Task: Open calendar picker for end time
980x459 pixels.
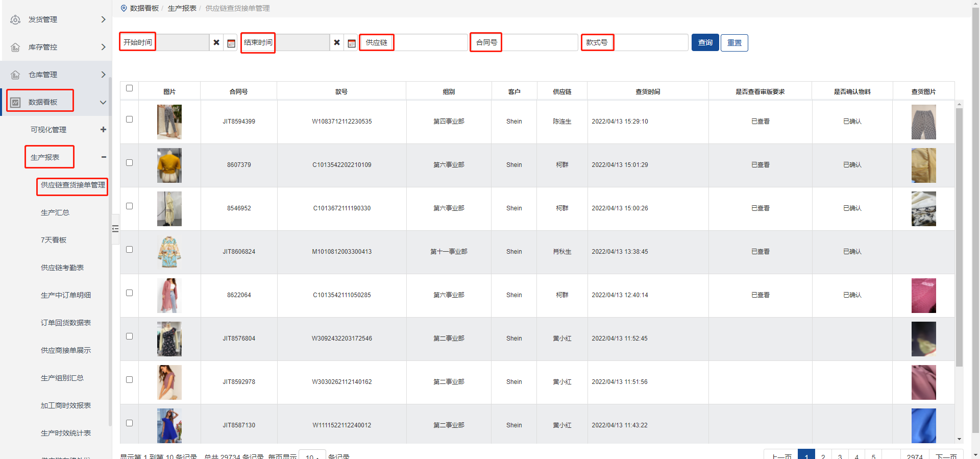Action: tap(352, 43)
